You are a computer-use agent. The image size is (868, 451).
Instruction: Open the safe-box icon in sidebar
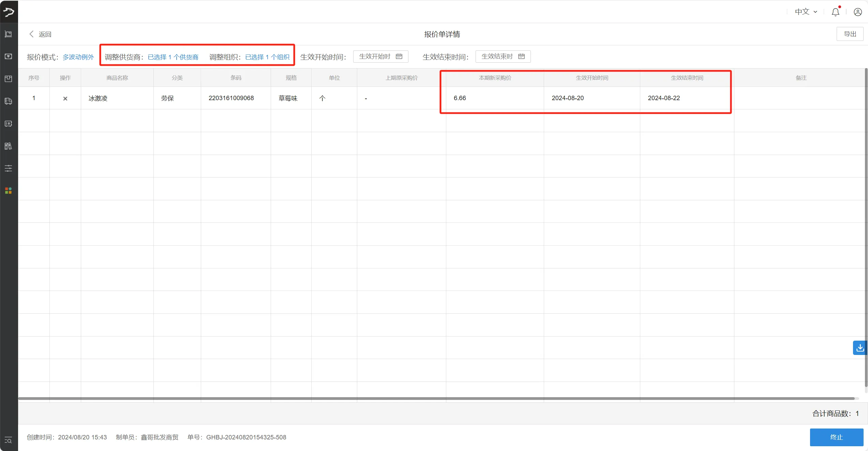point(8,124)
